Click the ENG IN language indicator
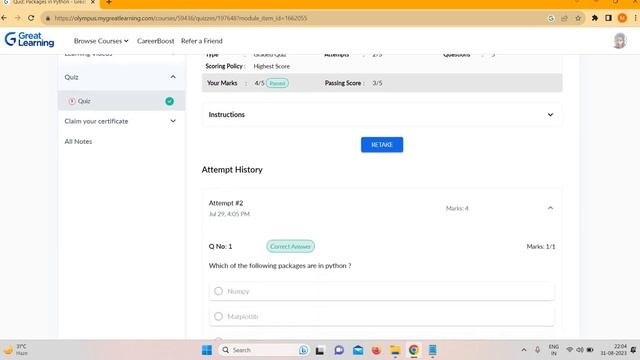 (553, 350)
